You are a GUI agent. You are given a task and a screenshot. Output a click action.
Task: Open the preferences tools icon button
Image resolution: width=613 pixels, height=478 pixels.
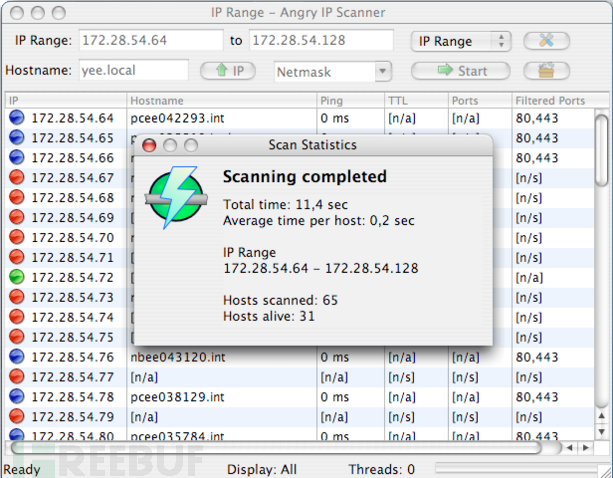coord(547,41)
